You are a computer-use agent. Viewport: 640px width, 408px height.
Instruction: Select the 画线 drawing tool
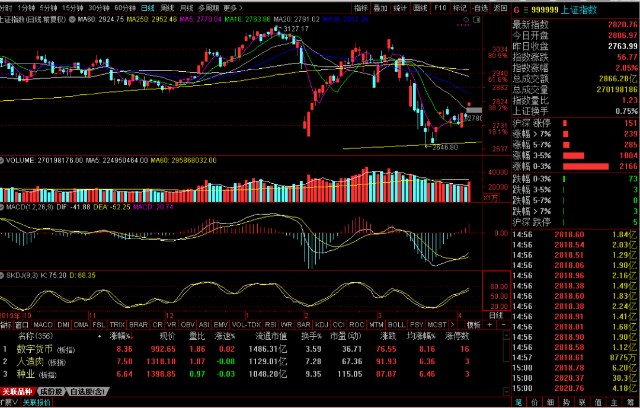436,6
